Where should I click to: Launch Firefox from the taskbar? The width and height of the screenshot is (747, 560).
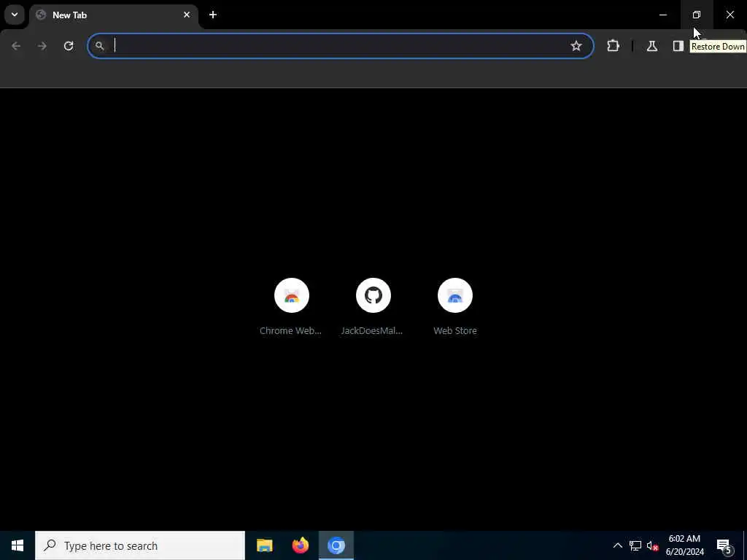(x=300, y=545)
